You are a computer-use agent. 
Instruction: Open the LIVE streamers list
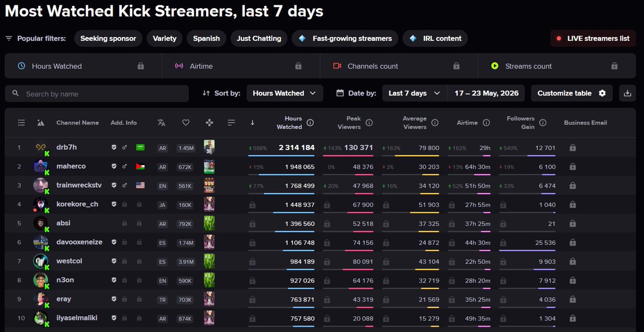[x=593, y=39]
